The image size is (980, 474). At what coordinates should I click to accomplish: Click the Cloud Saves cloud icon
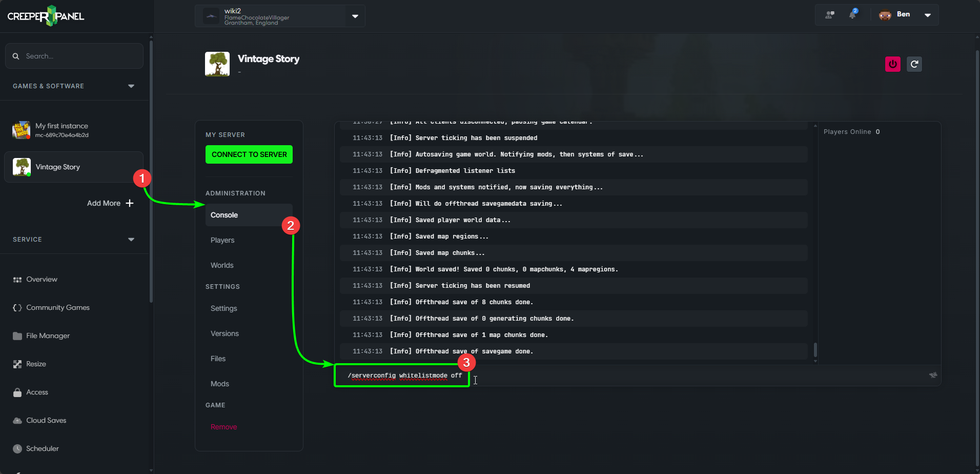point(17,421)
